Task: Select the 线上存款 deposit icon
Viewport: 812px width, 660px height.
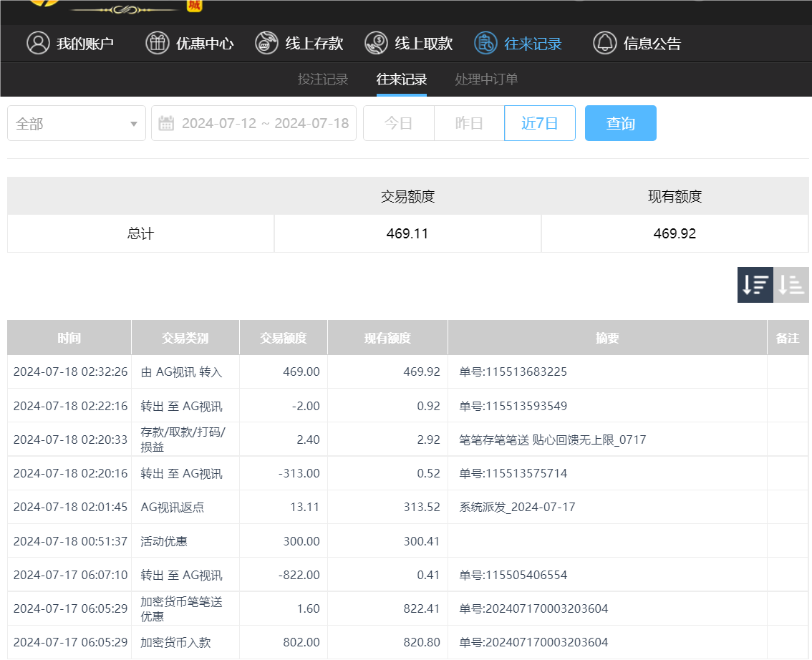Action: pyautogui.click(x=266, y=43)
